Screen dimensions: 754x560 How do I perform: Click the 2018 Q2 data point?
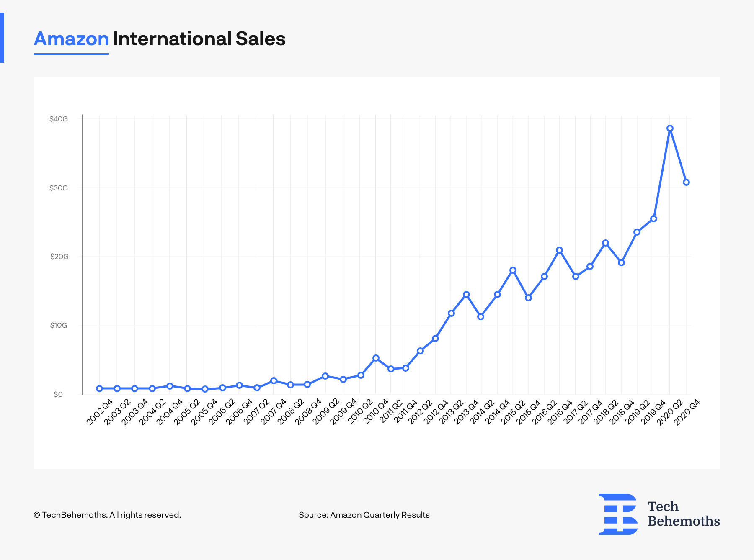(605, 243)
